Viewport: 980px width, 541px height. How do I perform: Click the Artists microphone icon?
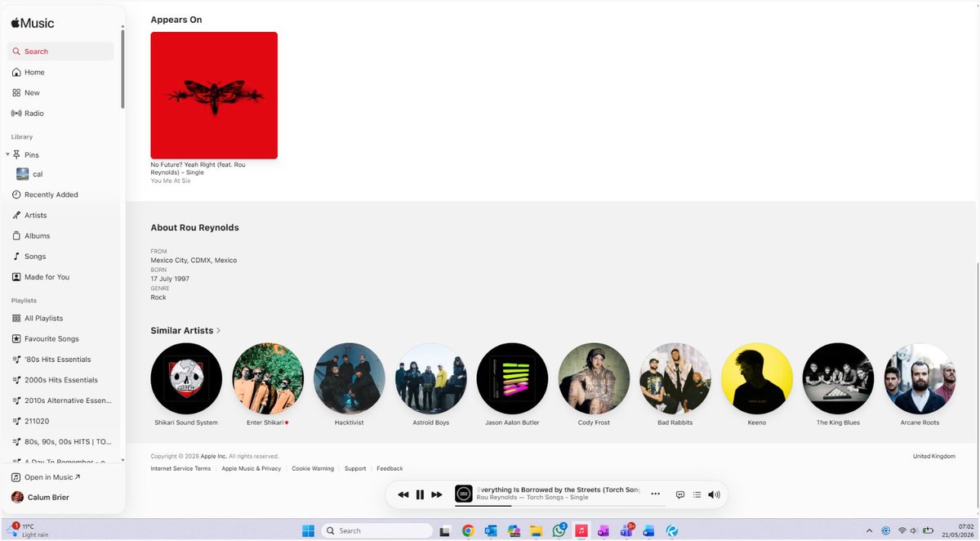(x=16, y=215)
